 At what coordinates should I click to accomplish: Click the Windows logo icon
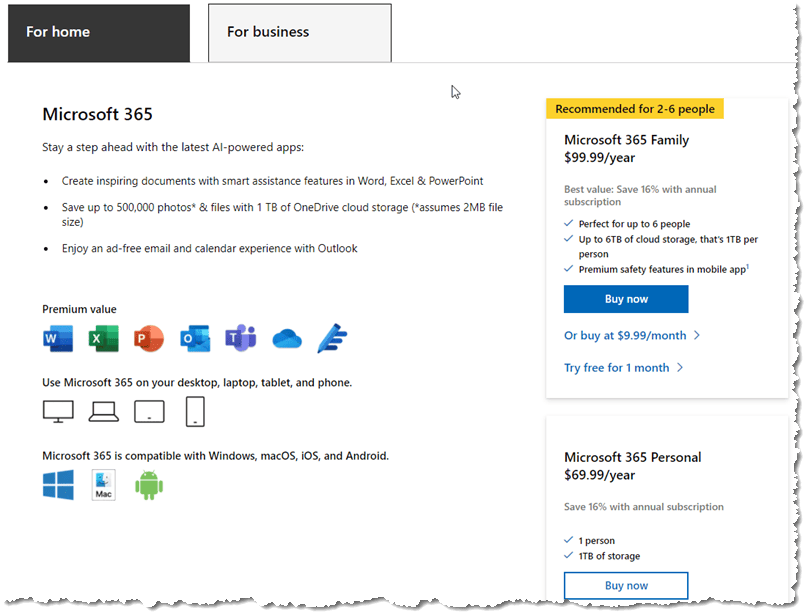click(58, 486)
